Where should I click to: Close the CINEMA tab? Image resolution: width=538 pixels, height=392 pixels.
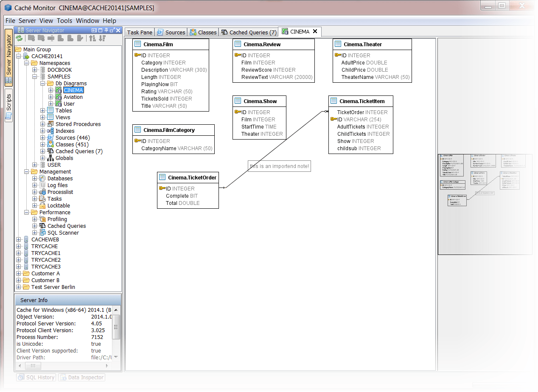tap(315, 31)
